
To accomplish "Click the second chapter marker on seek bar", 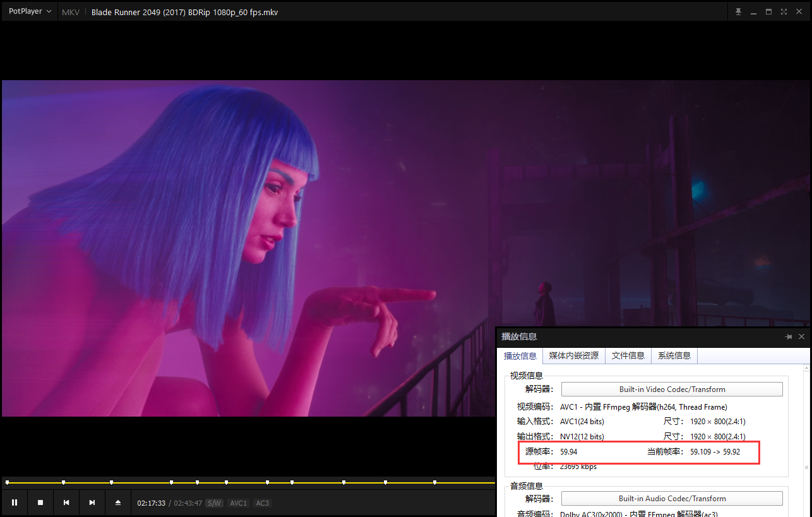I will pyautogui.click(x=63, y=482).
